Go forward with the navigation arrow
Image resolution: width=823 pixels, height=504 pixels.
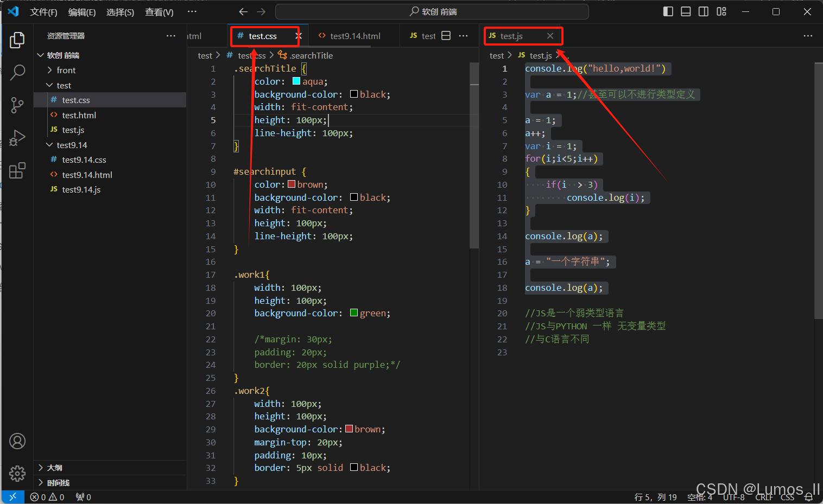pyautogui.click(x=261, y=11)
